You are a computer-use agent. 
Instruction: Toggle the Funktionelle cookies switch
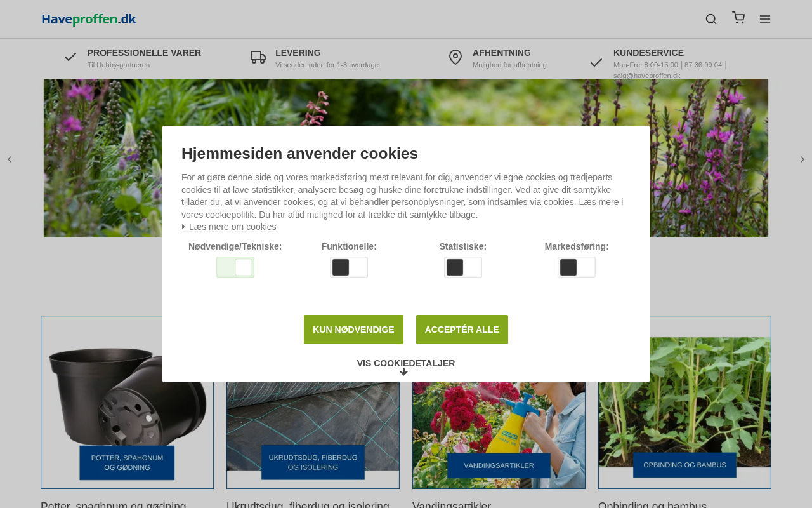pyautogui.click(x=349, y=267)
